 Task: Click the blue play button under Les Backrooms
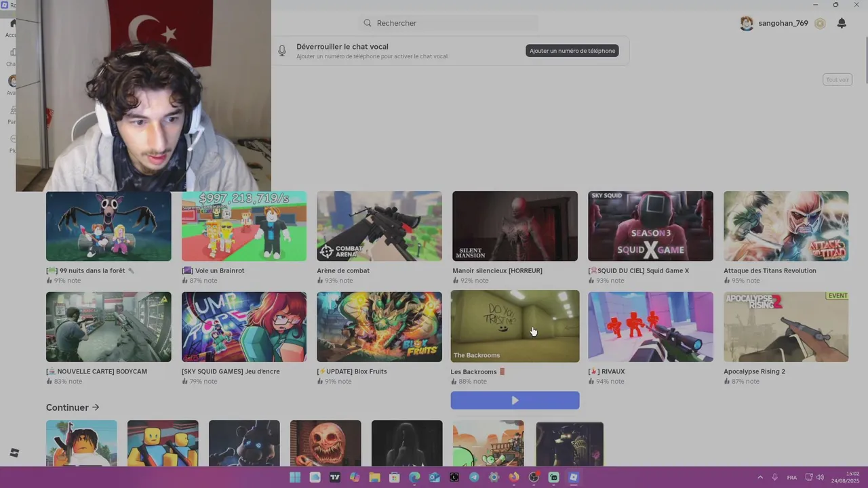515,401
